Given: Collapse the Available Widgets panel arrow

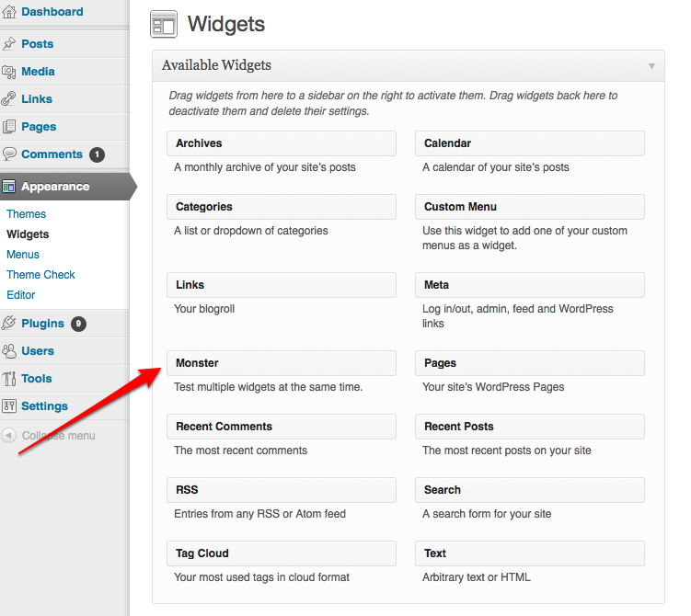Looking at the screenshot, I should click(651, 66).
